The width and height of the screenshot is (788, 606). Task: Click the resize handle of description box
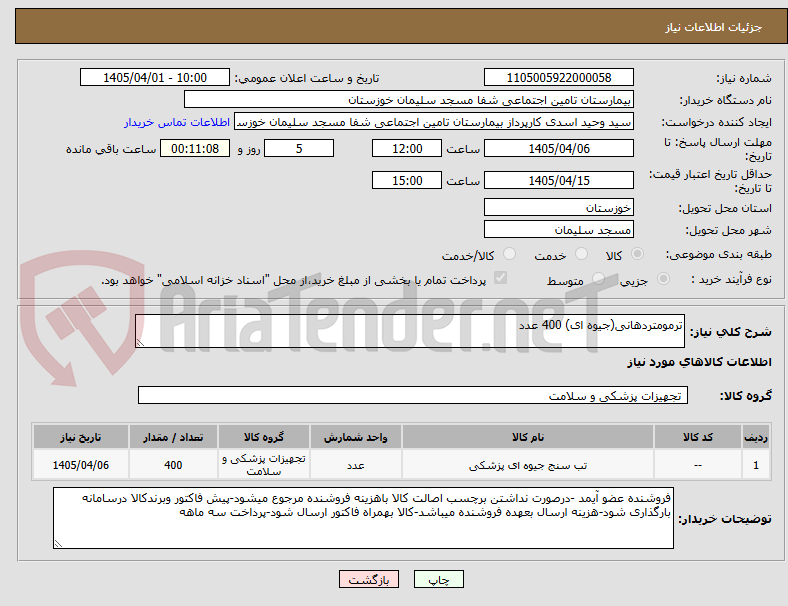140,343
